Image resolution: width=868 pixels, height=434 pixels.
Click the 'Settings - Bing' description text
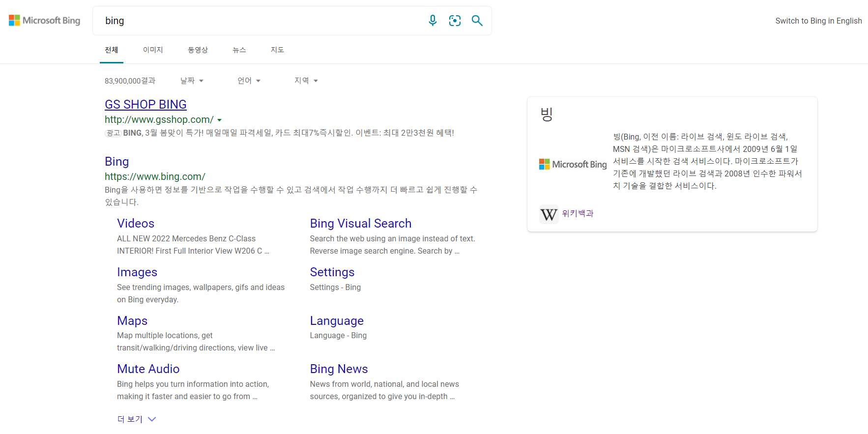(x=335, y=287)
